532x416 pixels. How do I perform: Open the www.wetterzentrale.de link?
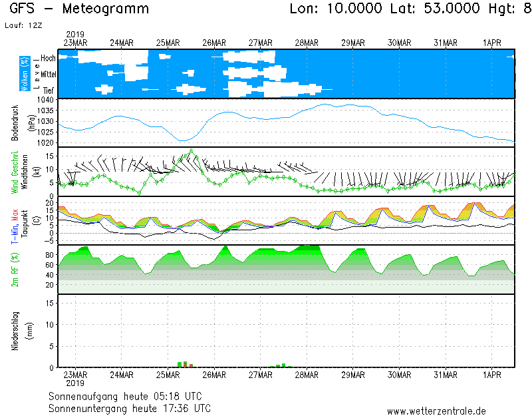[436, 411]
